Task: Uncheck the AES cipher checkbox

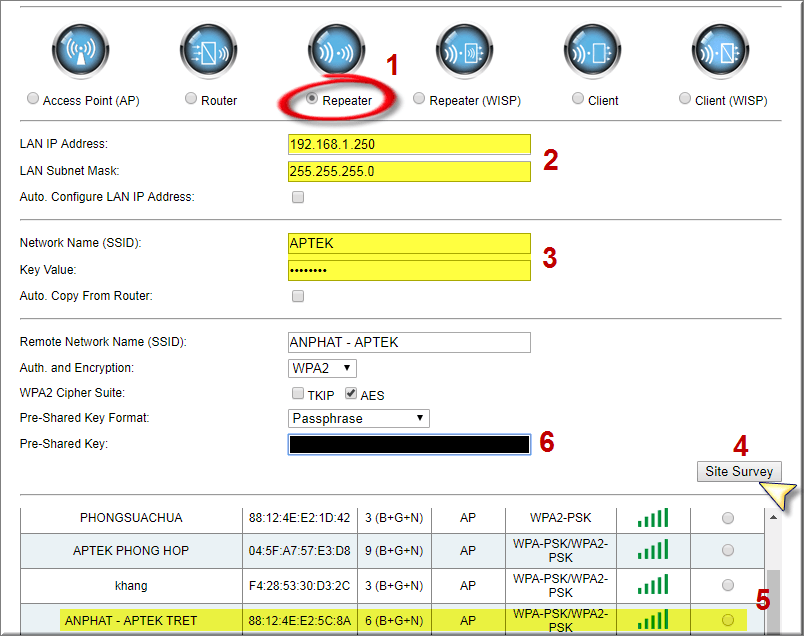Action: 351,393
